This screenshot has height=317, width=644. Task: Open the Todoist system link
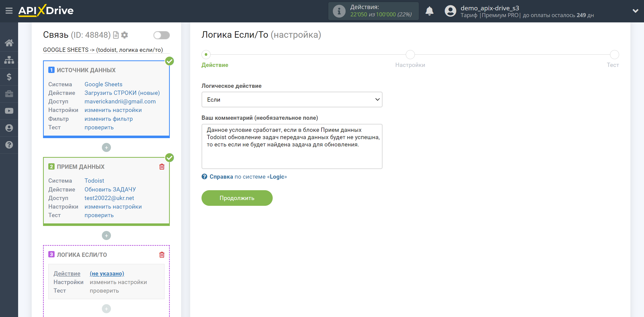pyautogui.click(x=94, y=181)
